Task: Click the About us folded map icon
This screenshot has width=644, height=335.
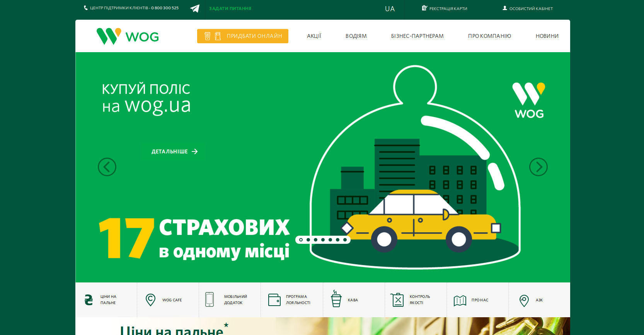Action: 460,300
